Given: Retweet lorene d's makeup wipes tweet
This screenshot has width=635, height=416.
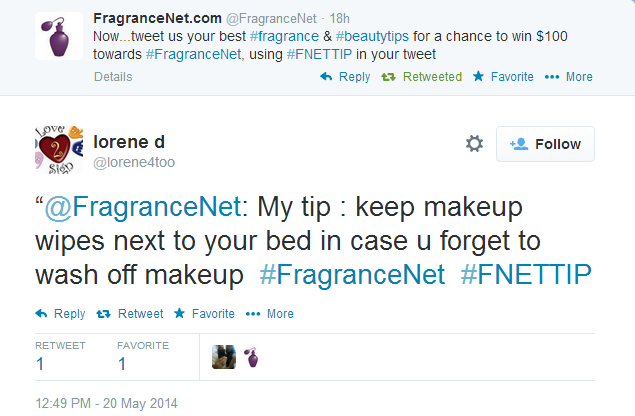Looking at the screenshot, I should tap(130, 314).
